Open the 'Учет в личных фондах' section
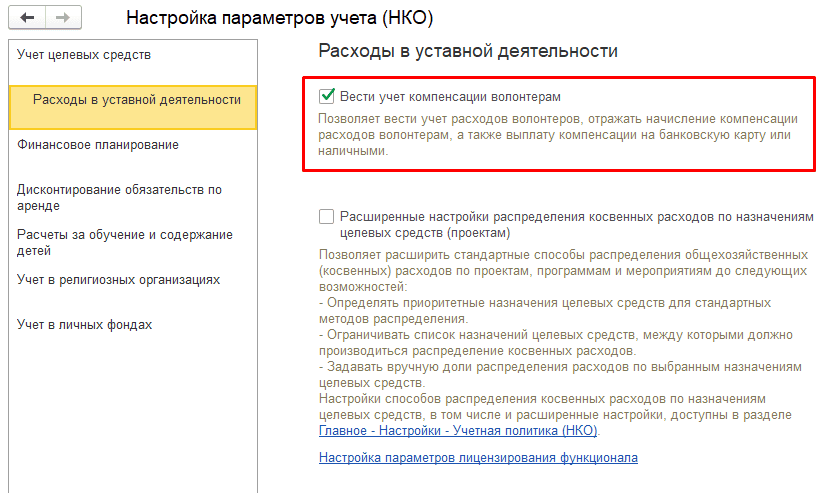 pos(84,325)
